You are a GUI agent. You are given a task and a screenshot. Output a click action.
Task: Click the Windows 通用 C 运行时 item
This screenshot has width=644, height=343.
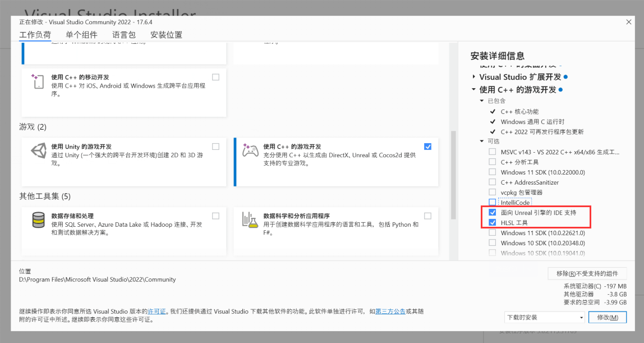(x=532, y=122)
